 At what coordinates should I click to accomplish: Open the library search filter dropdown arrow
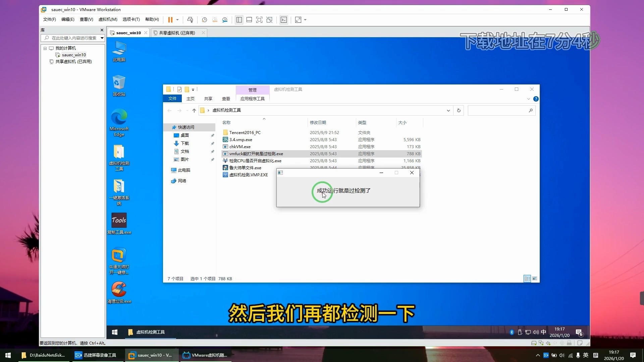pos(102,38)
